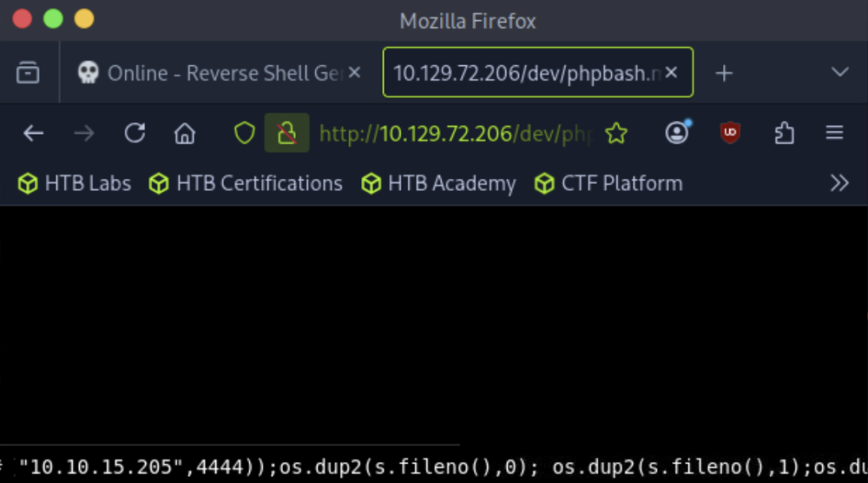Image resolution: width=868 pixels, height=483 pixels.
Task: Minimize window with yellow button
Action: point(84,19)
